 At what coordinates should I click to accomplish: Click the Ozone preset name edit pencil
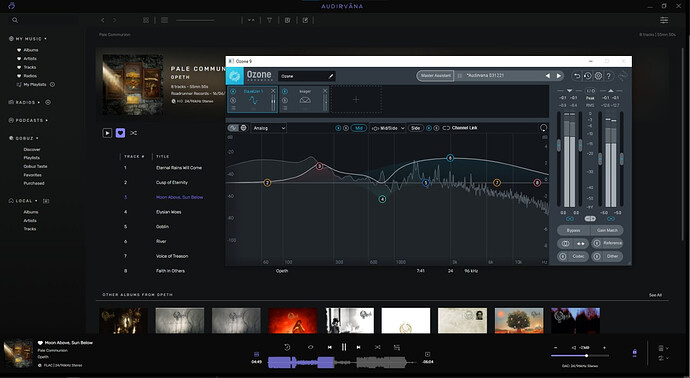tap(331, 76)
